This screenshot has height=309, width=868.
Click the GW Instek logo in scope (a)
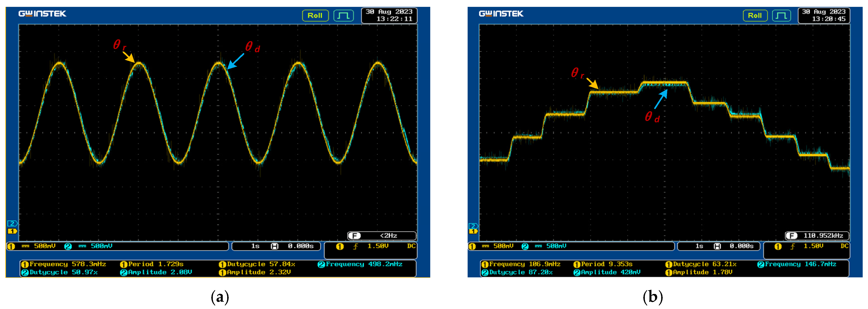pyautogui.click(x=42, y=14)
